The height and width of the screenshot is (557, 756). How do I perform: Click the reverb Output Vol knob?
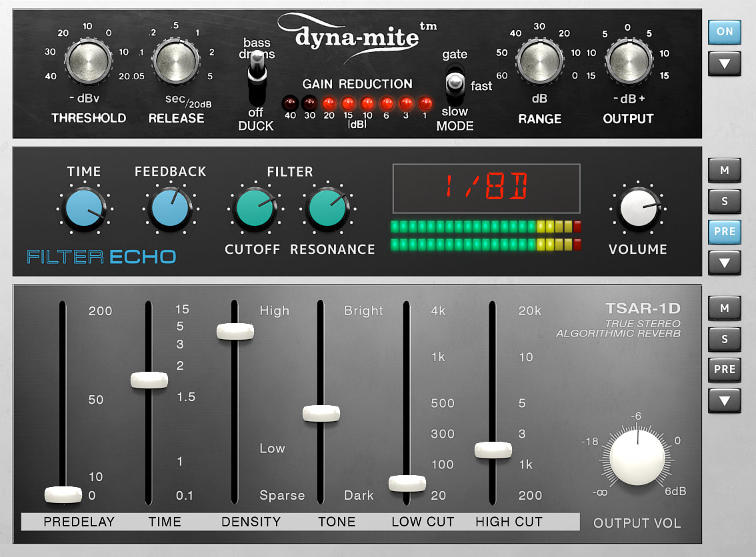coord(637,457)
